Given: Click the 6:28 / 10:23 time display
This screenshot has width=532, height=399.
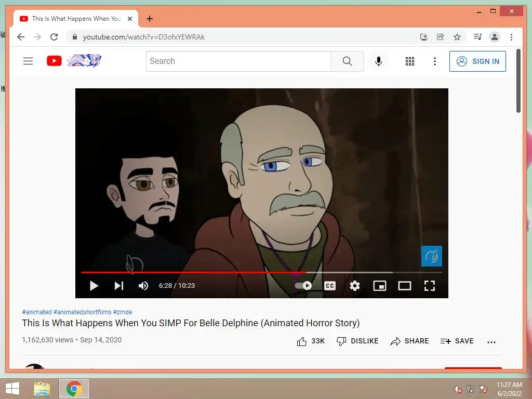Looking at the screenshot, I should tap(177, 286).
